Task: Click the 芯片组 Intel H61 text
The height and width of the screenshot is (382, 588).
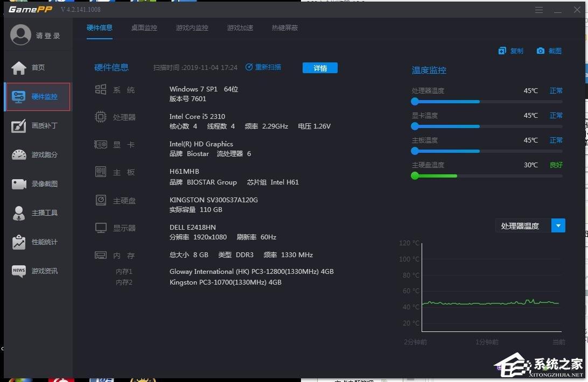Action: coord(272,182)
